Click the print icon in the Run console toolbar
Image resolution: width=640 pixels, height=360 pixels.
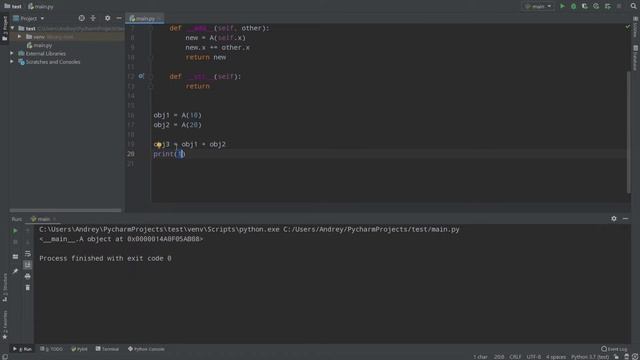27,276
